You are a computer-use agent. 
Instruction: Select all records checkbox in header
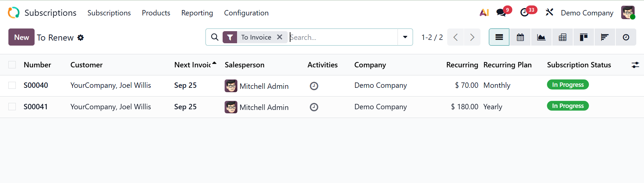pyautogui.click(x=12, y=65)
